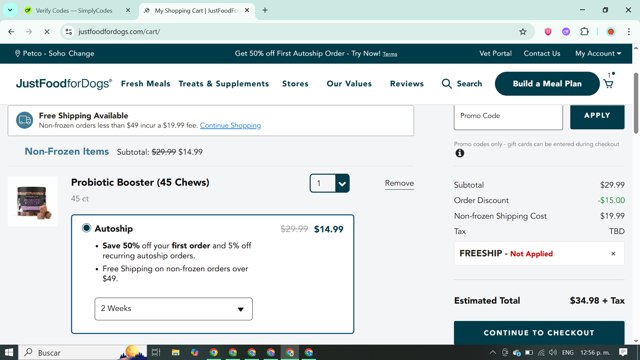The width and height of the screenshot is (640, 360).
Task: Open Reviews menu item
Action: pyautogui.click(x=407, y=84)
